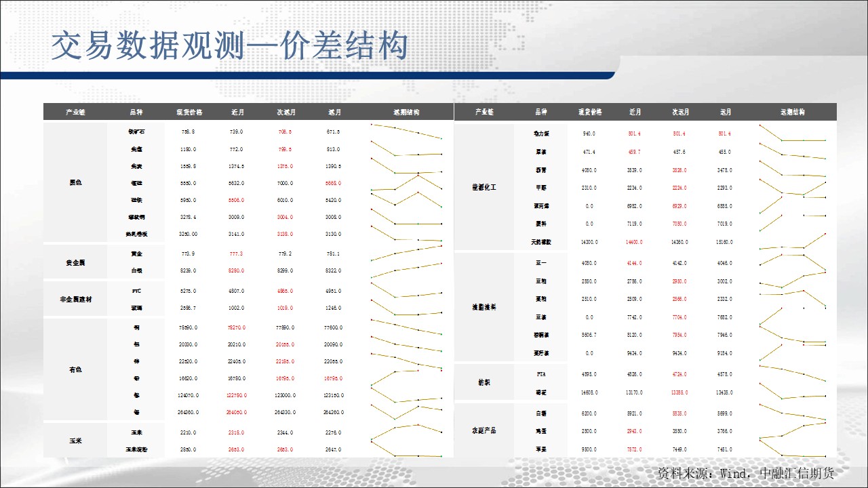The height and width of the screenshot is (488, 868).
Task: Click the 白银 product label
Action: 136,270
